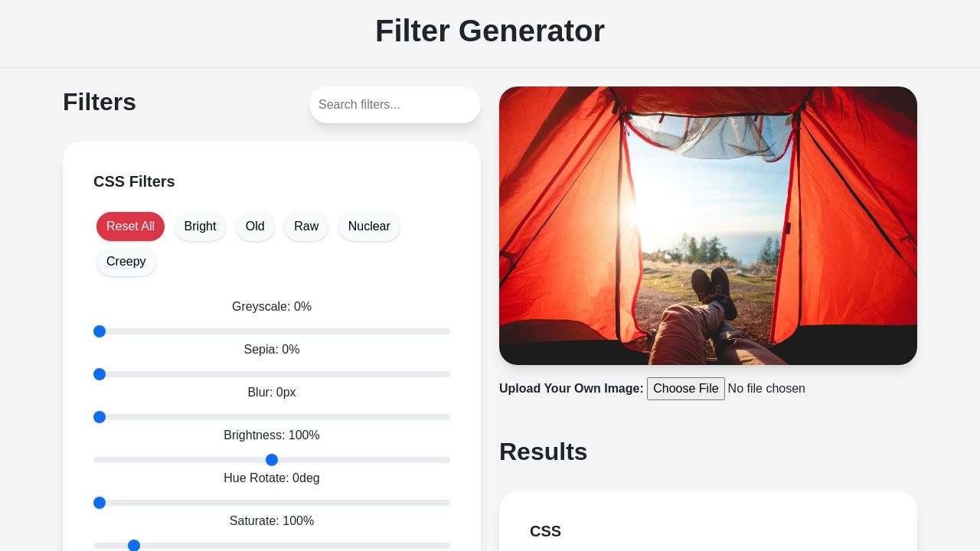Click the left end of Brightness track

point(96,460)
